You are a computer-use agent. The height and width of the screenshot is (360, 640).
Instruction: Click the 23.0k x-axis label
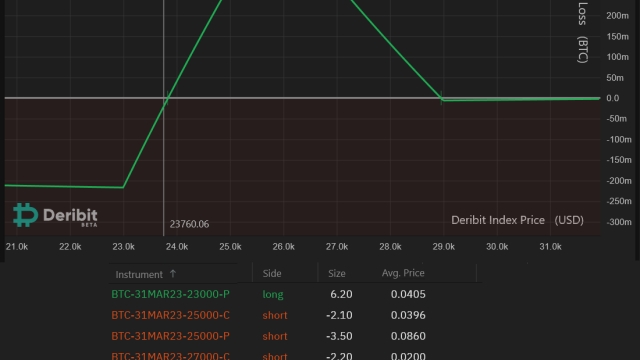point(123,247)
